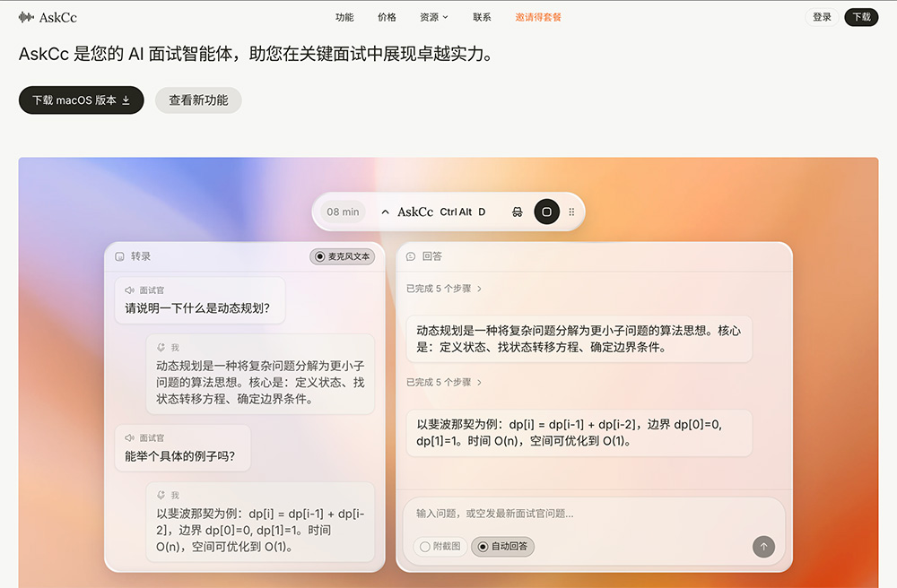Screen dimensions: 897x588
Task: Click the 转录 panel title
Action: [x=141, y=256]
